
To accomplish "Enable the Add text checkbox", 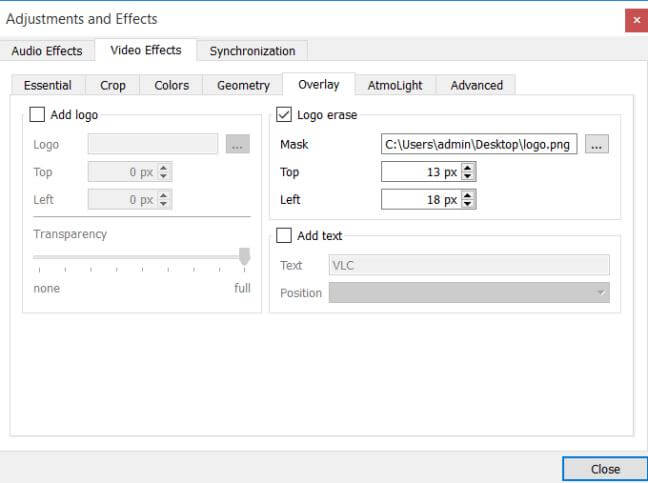I will pyautogui.click(x=284, y=236).
